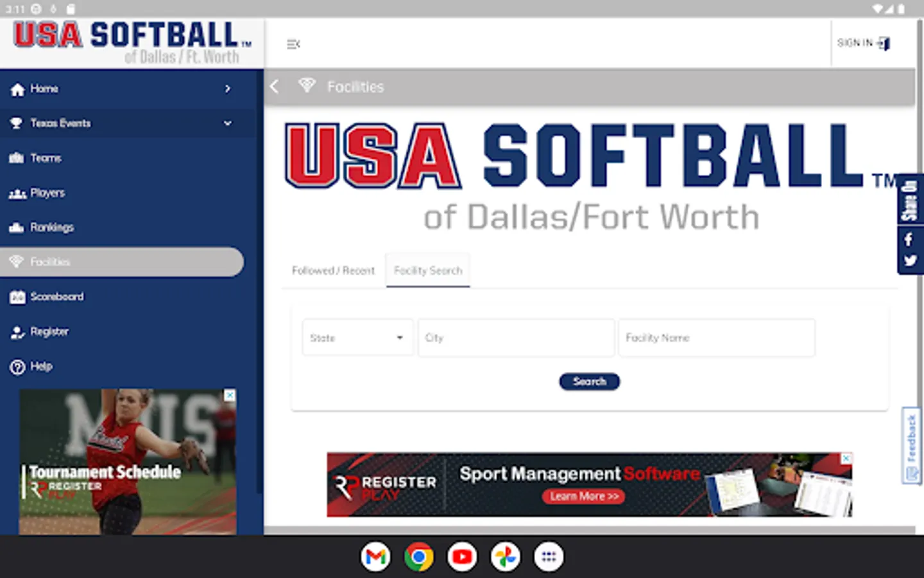Click the Sign In button
924x578 pixels.
pyautogui.click(x=864, y=43)
